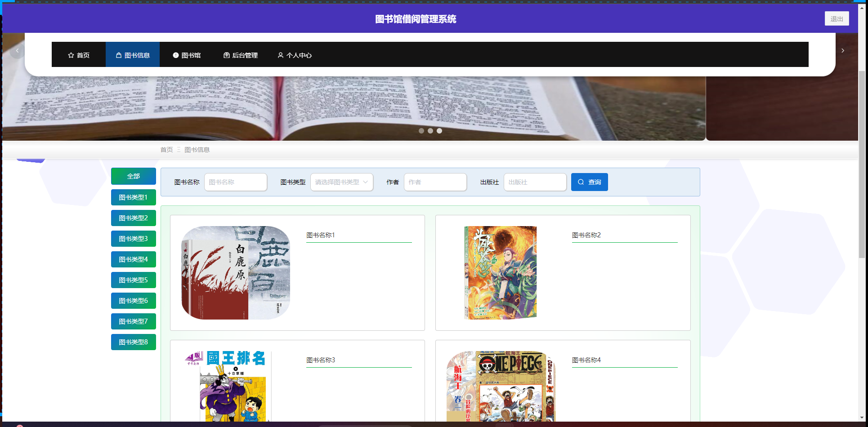Image resolution: width=868 pixels, height=427 pixels.
Task: Click the 出版社 input field
Action: pos(535,182)
